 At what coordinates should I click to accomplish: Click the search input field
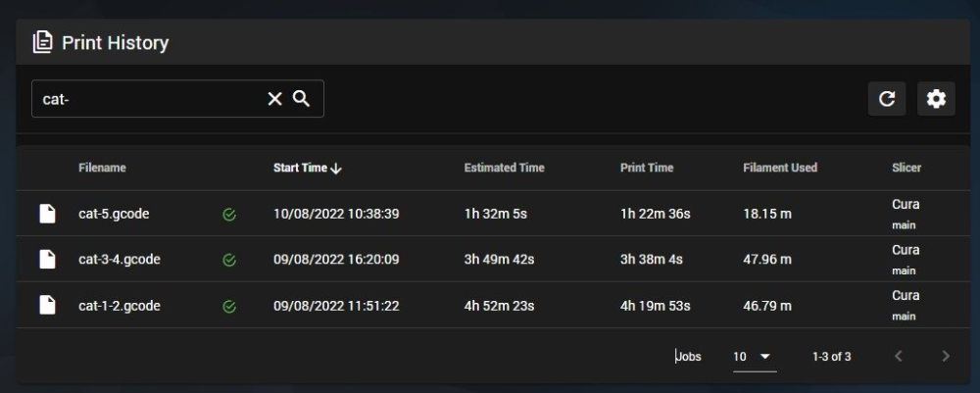tap(147, 99)
